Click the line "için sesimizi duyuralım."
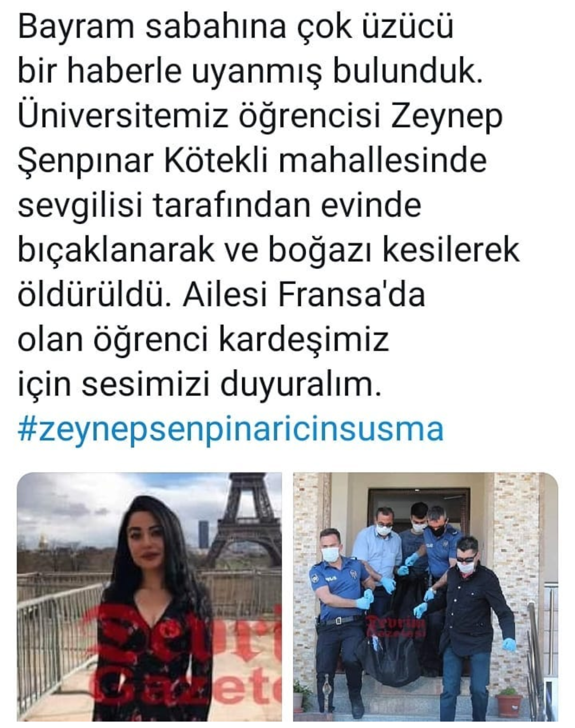 coord(200,385)
